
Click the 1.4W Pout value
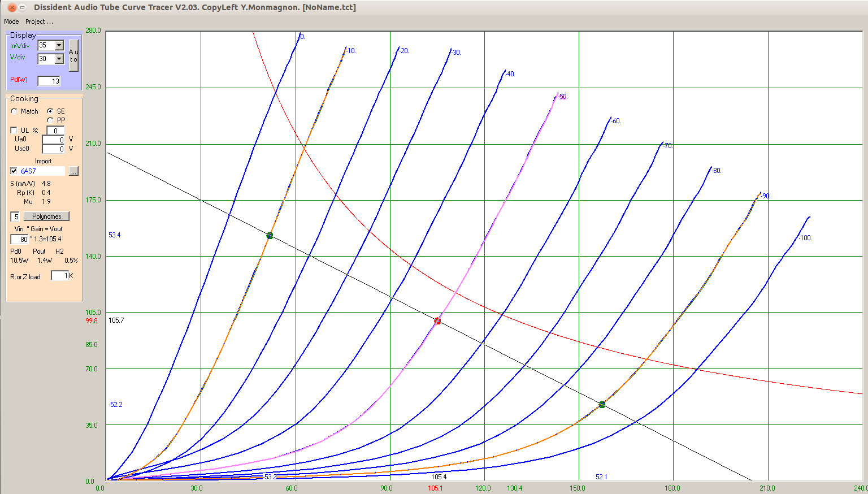(x=44, y=261)
